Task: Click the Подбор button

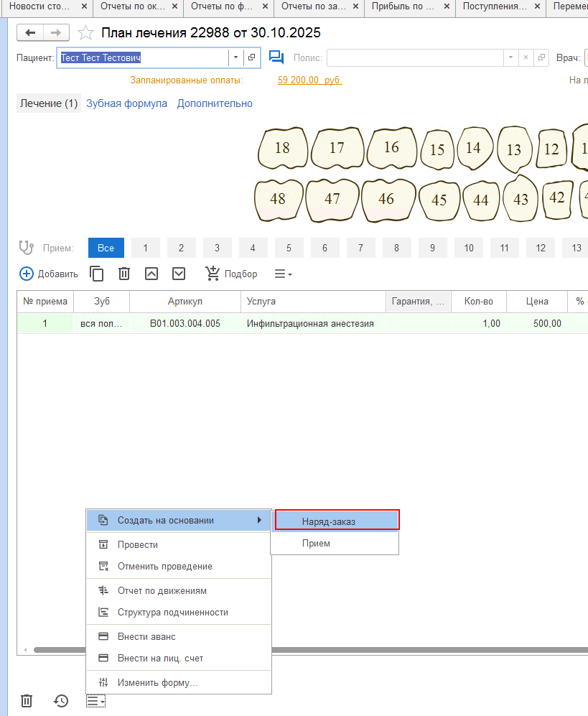Action: (231, 274)
